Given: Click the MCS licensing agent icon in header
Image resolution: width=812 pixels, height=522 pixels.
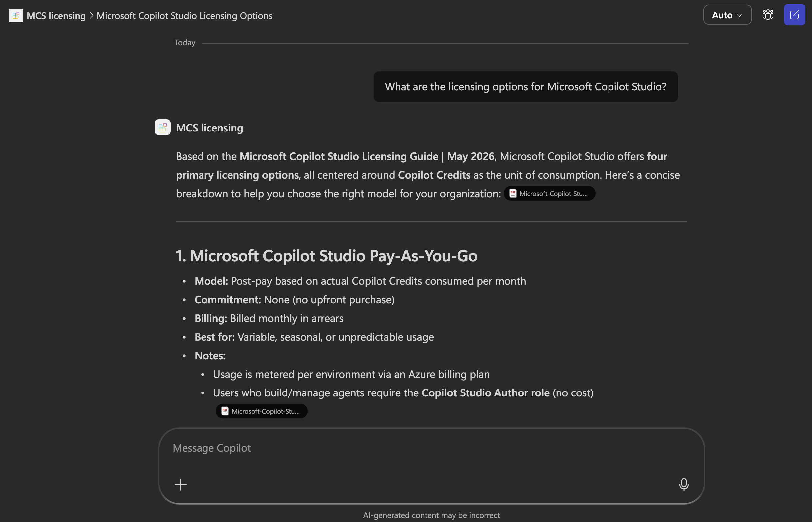Looking at the screenshot, I should click(x=16, y=16).
